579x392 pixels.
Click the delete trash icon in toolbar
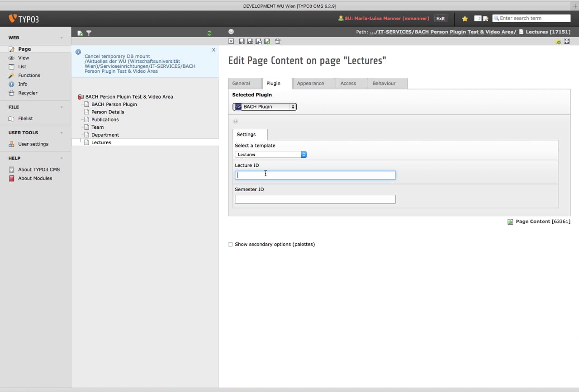pos(278,41)
